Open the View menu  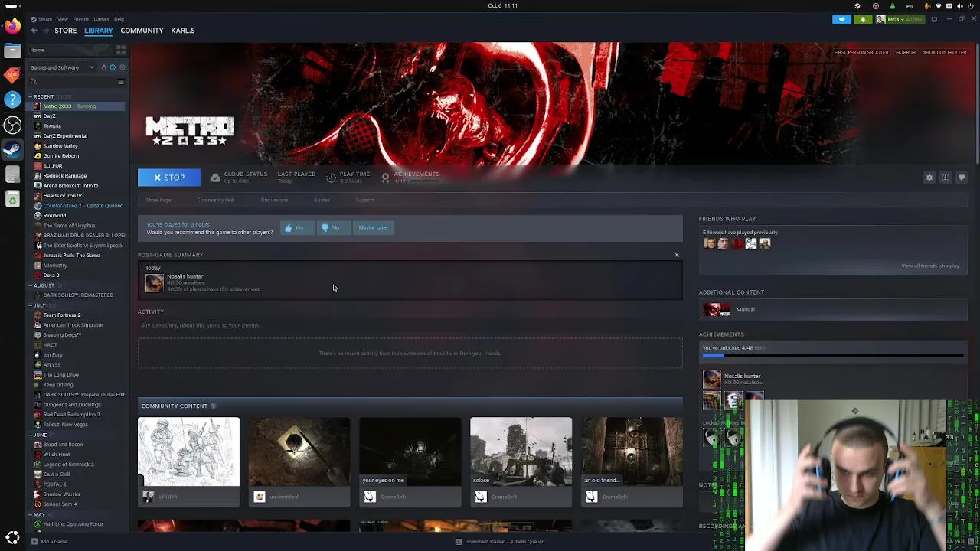62,19
